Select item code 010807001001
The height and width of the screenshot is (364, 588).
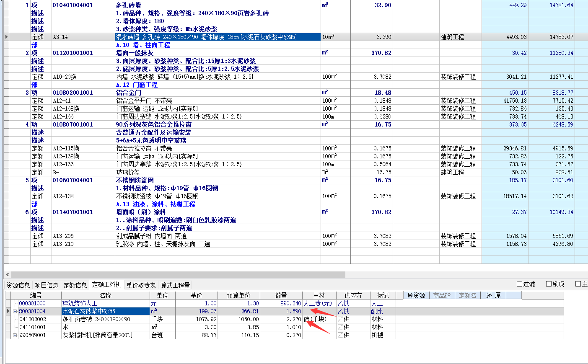point(73,124)
